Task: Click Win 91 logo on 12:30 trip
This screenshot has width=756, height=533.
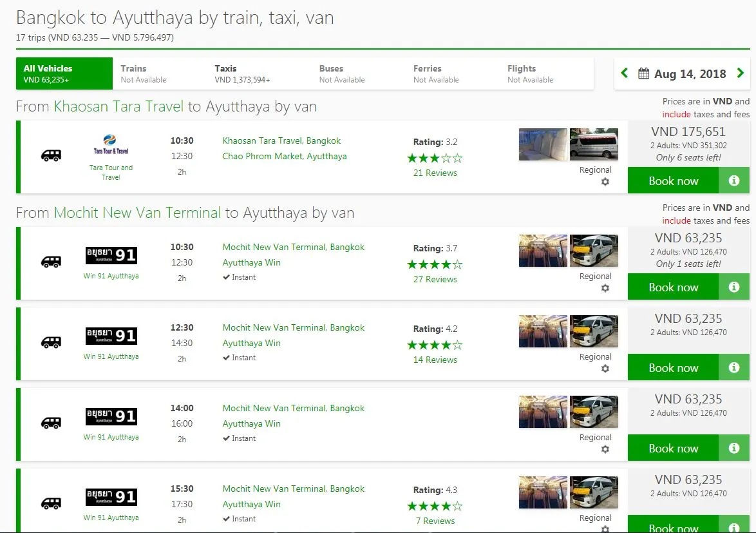Action: (x=111, y=336)
